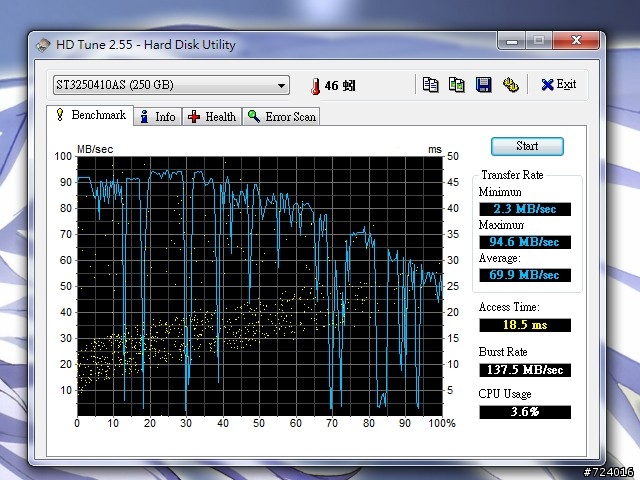Switch to the Health tab
The image size is (640, 480).
coord(212,117)
